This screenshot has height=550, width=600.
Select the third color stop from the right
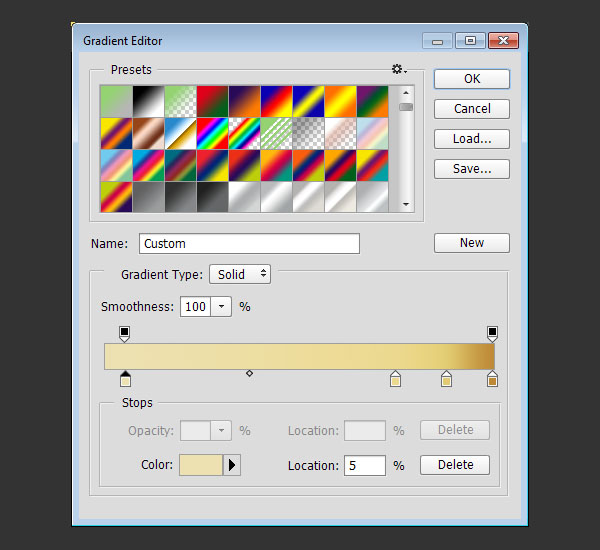(395, 379)
